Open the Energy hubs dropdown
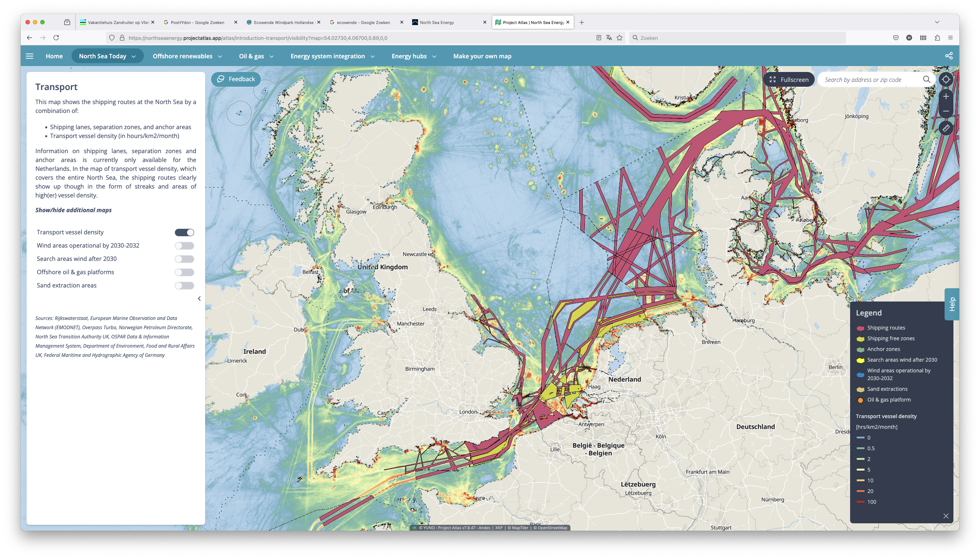This screenshot has height=558, width=980. coord(414,56)
